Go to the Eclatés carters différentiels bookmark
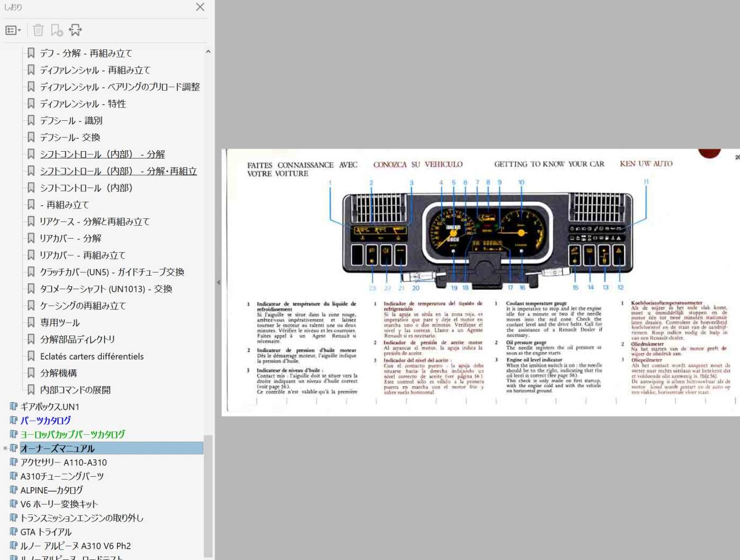Image resolution: width=740 pixels, height=560 pixels. click(91, 356)
